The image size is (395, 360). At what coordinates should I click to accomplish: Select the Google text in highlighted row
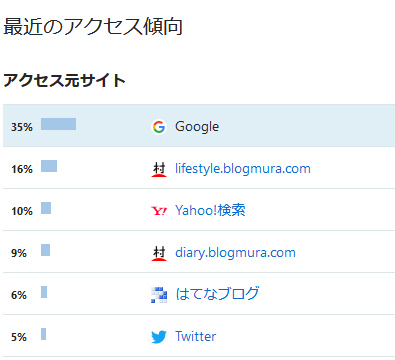(197, 127)
